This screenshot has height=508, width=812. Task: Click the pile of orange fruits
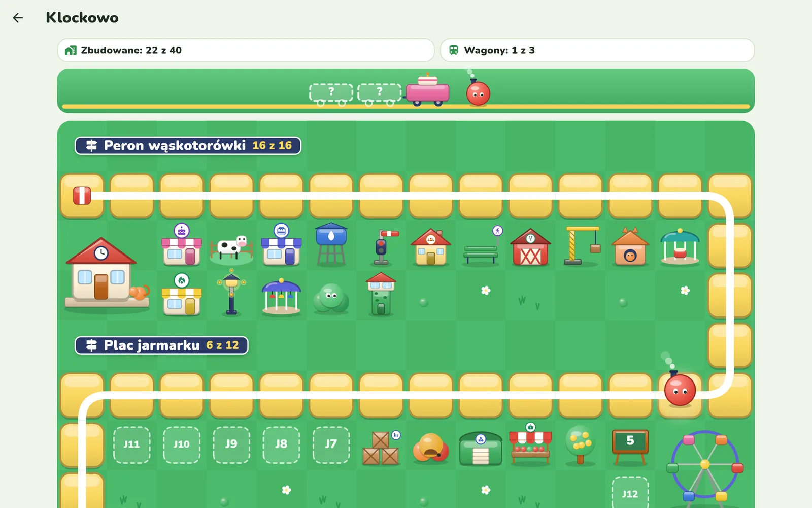[x=431, y=448]
